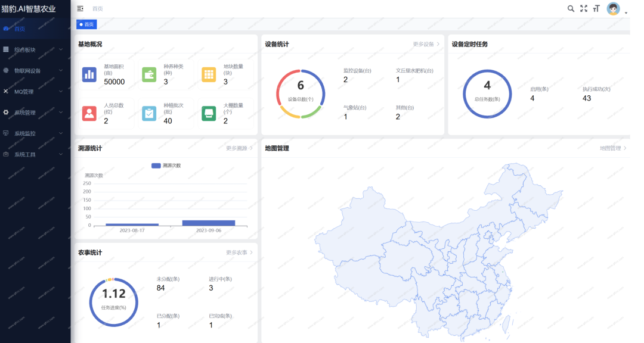Click the red person 人员总数 icon
The image size is (644, 343).
click(x=89, y=114)
